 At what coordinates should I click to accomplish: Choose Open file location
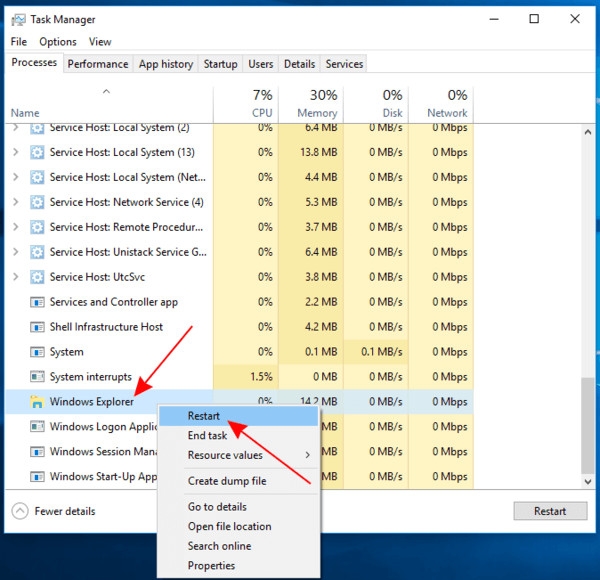click(239, 526)
